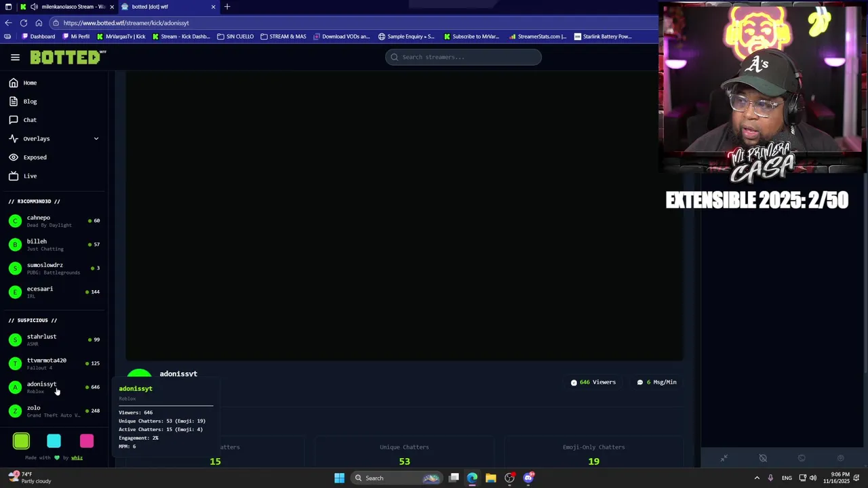This screenshot has height=488, width=868.
Task: Open the Blog sidebar item
Action: pos(54,101)
